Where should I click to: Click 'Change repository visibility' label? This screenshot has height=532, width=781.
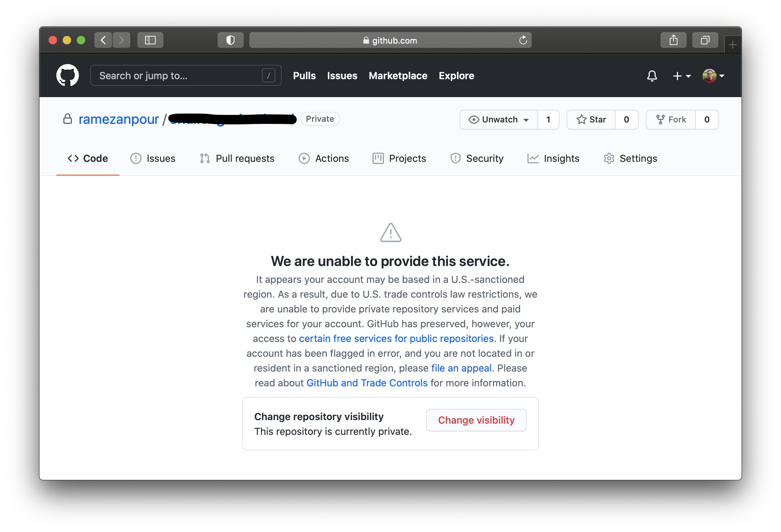click(319, 417)
